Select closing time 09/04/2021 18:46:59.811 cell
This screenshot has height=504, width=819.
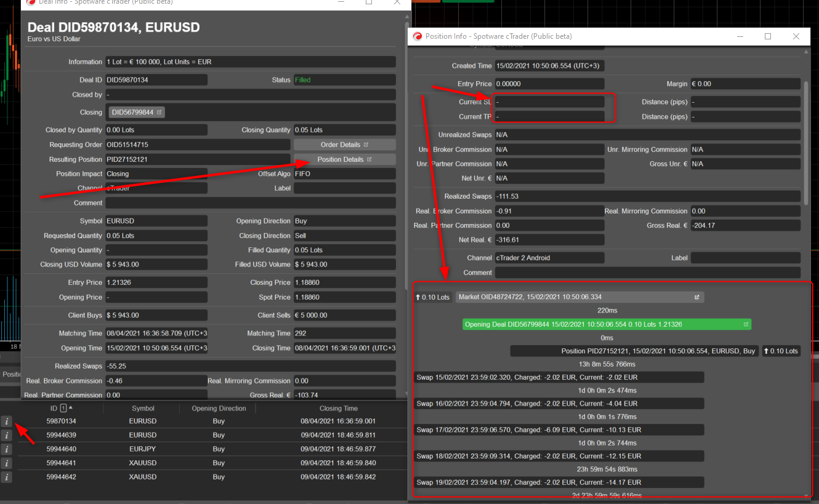pos(338,435)
